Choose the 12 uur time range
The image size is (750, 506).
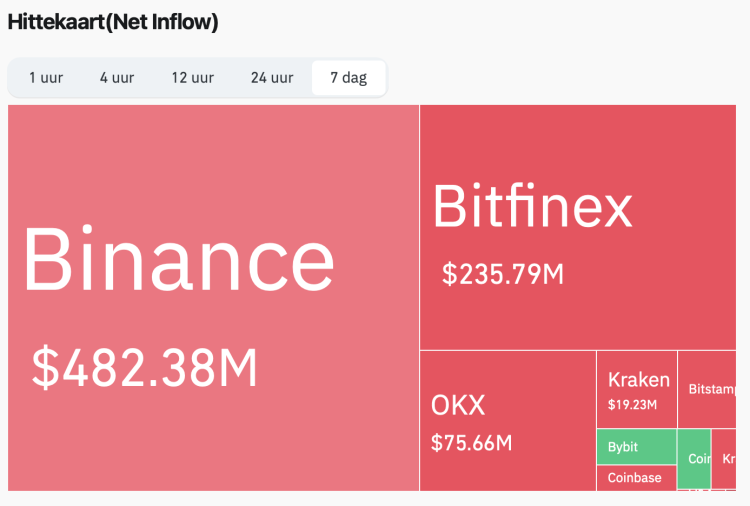(x=192, y=78)
